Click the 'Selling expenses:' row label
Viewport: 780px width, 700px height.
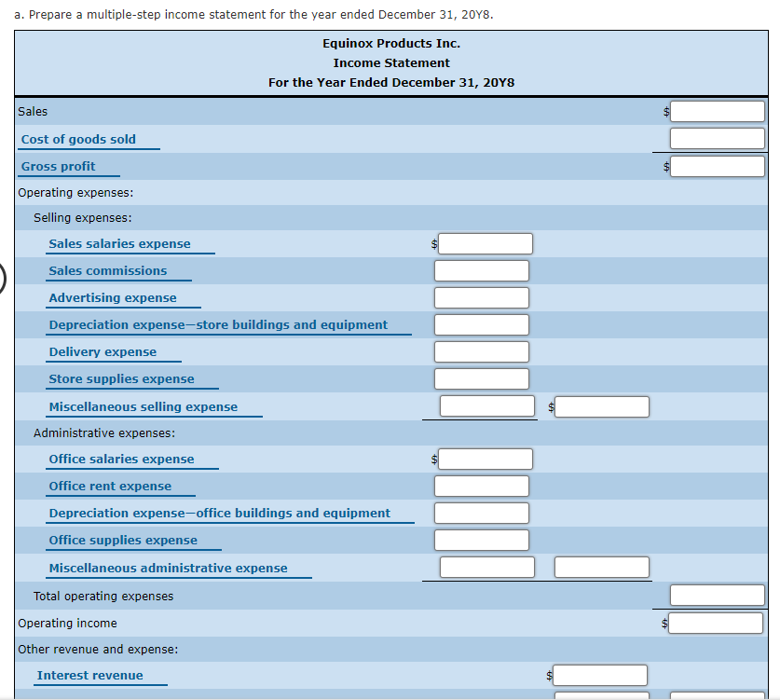click(83, 218)
